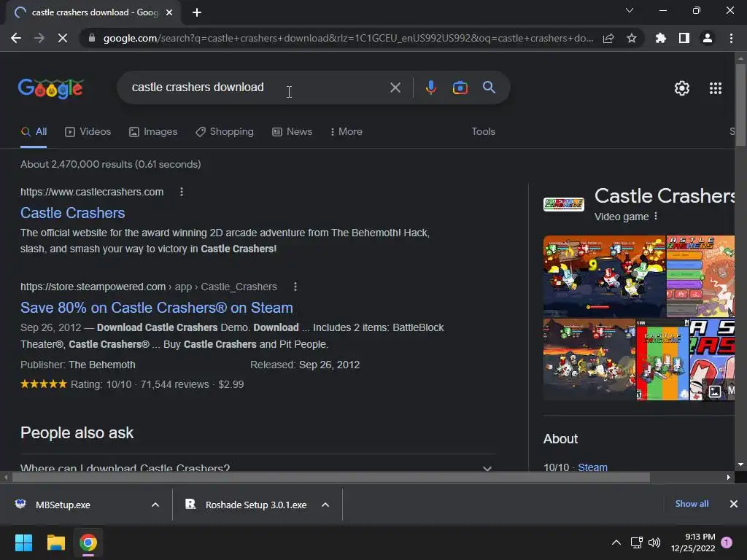Open the More search filters menu
747x560 pixels.
(x=347, y=132)
